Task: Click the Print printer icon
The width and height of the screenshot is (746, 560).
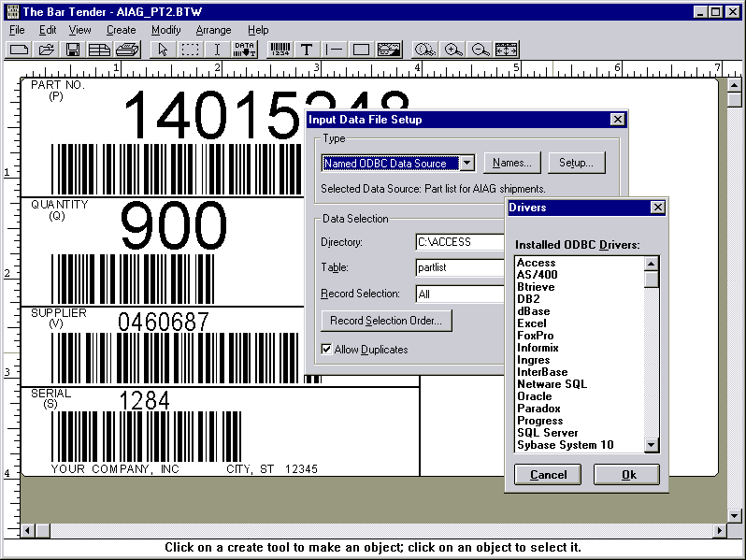Action: 127,50
